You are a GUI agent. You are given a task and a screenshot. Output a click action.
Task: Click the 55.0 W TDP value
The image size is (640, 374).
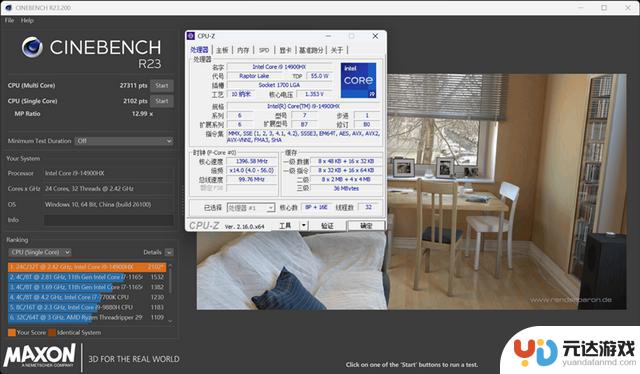[x=320, y=76]
